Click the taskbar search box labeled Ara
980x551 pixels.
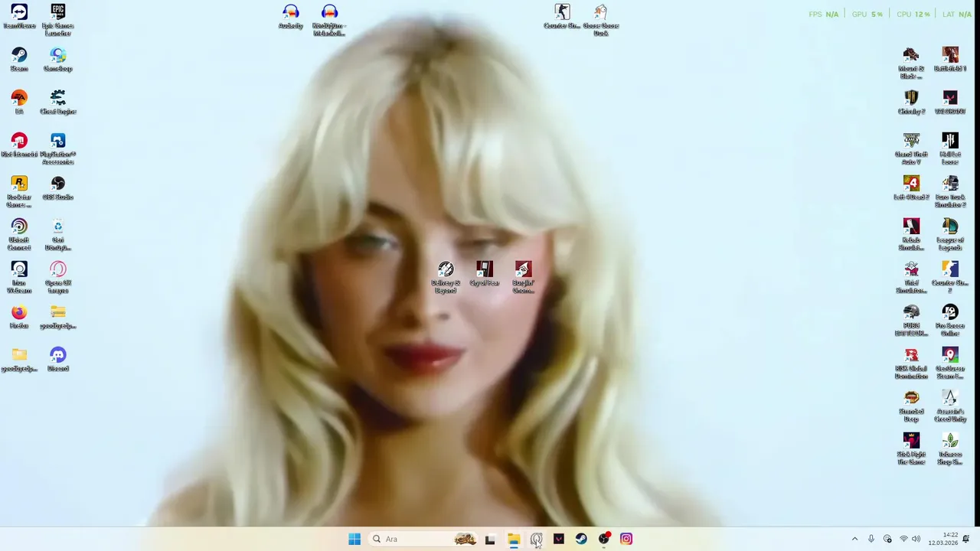coord(423,539)
